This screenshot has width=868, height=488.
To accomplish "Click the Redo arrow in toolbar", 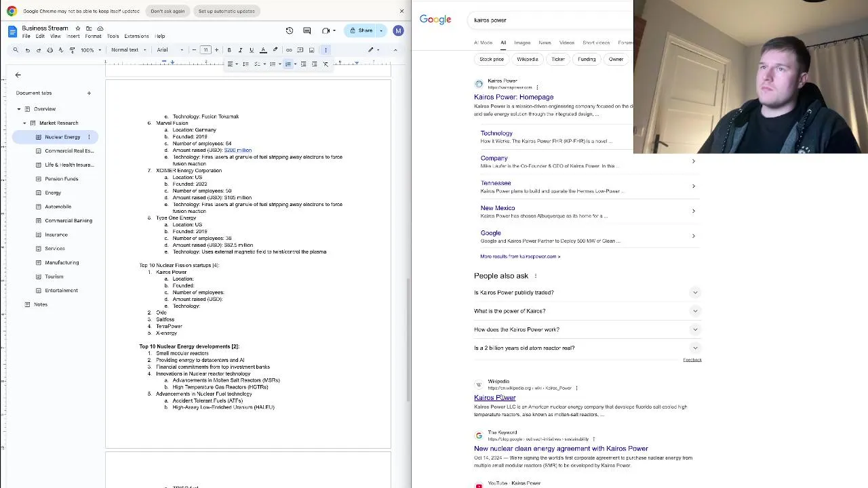I will pyautogui.click(x=38, y=50).
